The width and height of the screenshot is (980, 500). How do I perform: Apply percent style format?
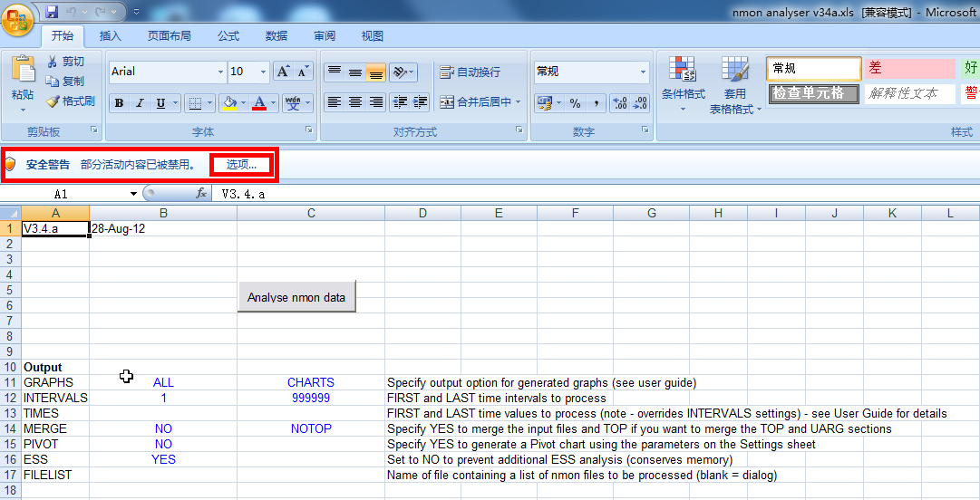point(575,103)
